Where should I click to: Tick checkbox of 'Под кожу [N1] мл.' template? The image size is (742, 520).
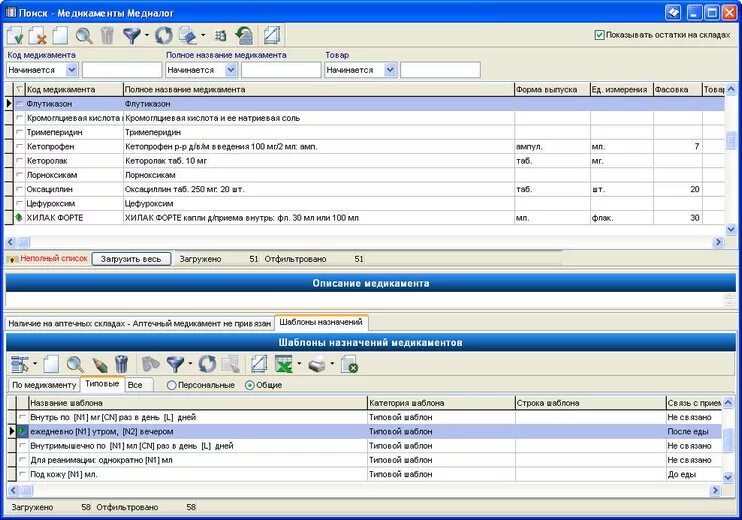(x=22, y=474)
